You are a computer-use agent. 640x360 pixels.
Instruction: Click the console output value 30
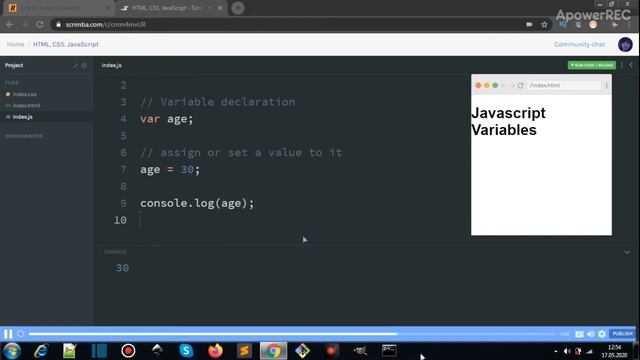122,268
